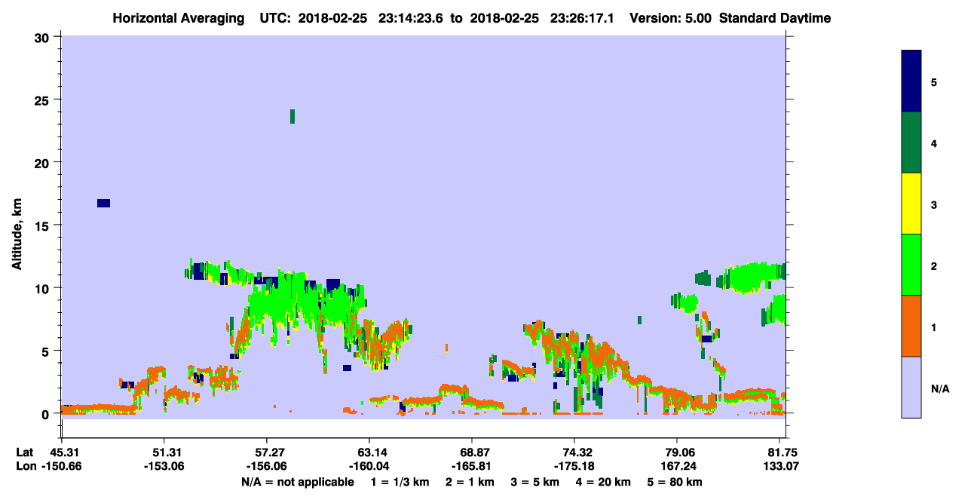Click the 'Altitude, km' axis label
The height and width of the screenshot is (503, 980).
17,232
